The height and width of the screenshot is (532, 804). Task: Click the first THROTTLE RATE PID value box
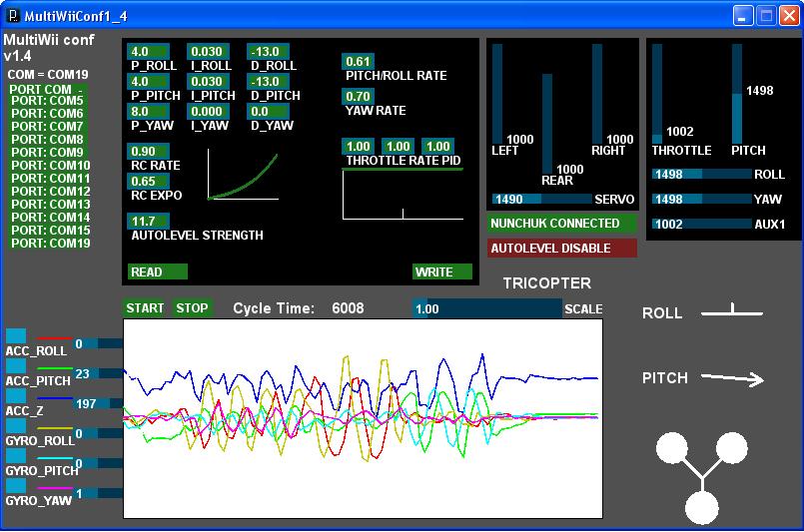point(358,146)
